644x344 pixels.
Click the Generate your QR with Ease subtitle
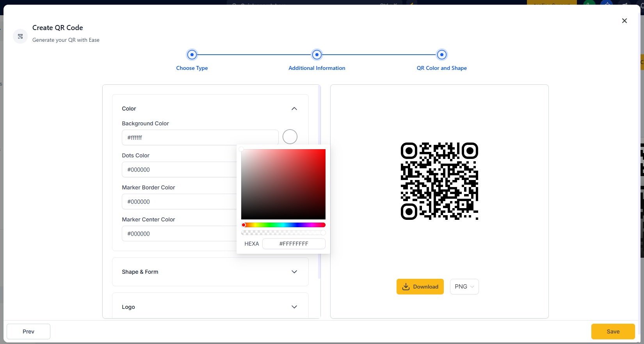tap(66, 40)
